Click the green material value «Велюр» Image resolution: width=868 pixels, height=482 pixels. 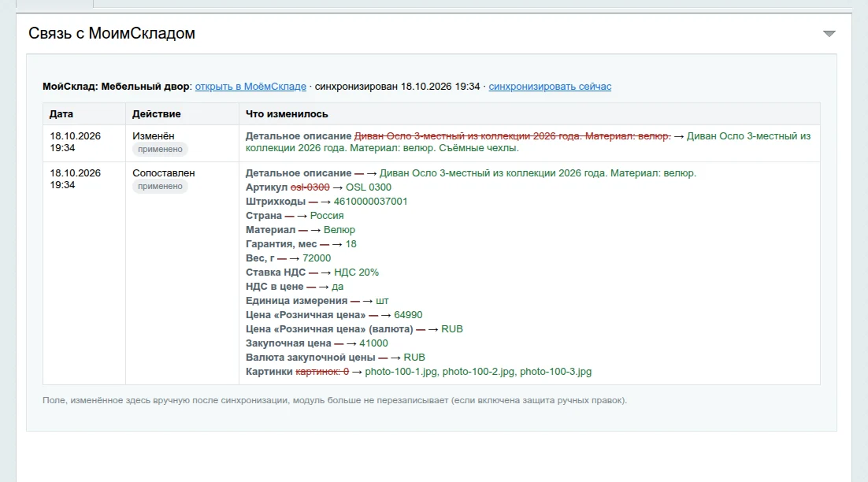(339, 230)
